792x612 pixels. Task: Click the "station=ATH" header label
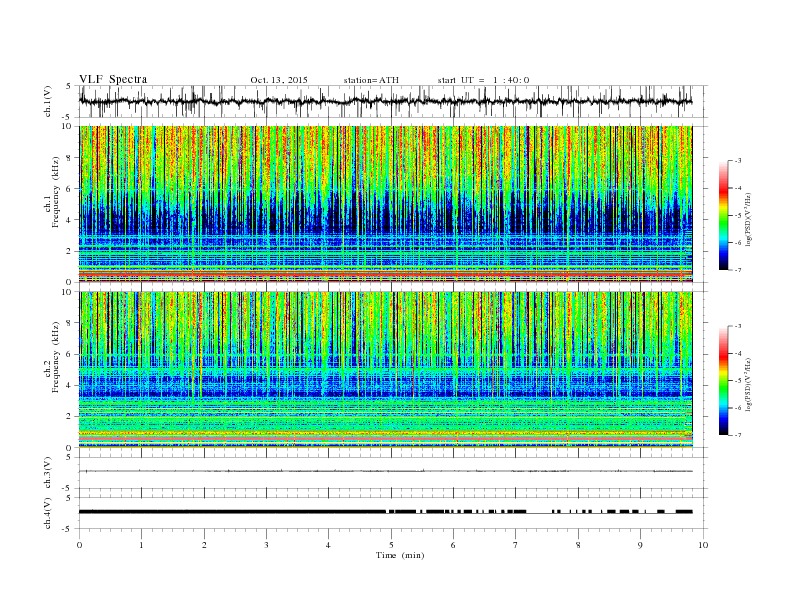pos(371,80)
